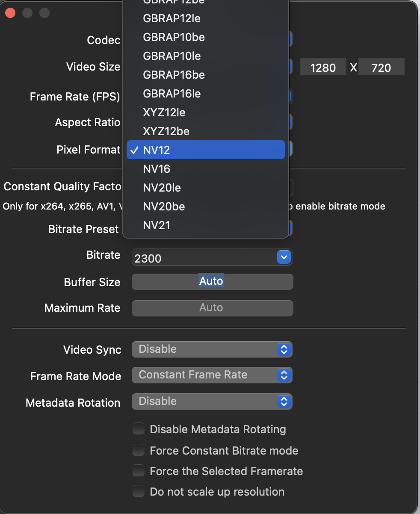Click the Bitrate combo box arrow
The height and width of the screenshot is (514, 420).
[x=284, y=257]
